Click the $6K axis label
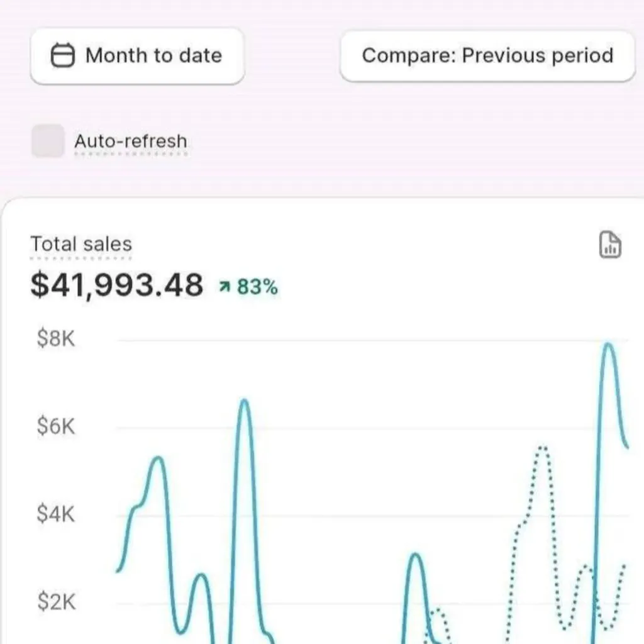The image size is (644, 644). click(56, 427)
